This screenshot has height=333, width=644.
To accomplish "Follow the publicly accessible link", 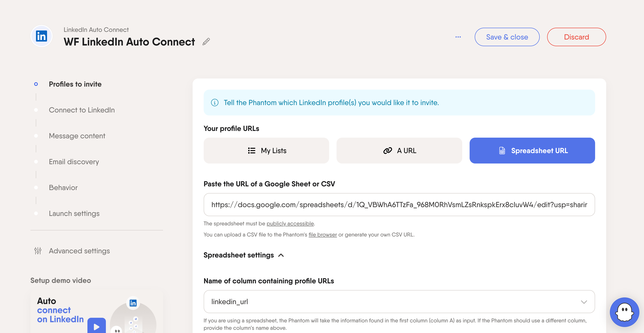I will [x=290, y=223].
